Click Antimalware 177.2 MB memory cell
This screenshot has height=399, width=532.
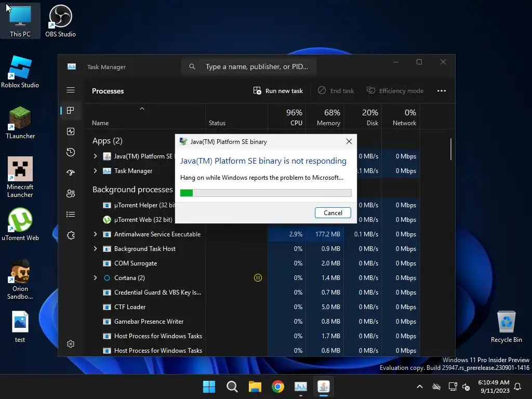(325, 234)
